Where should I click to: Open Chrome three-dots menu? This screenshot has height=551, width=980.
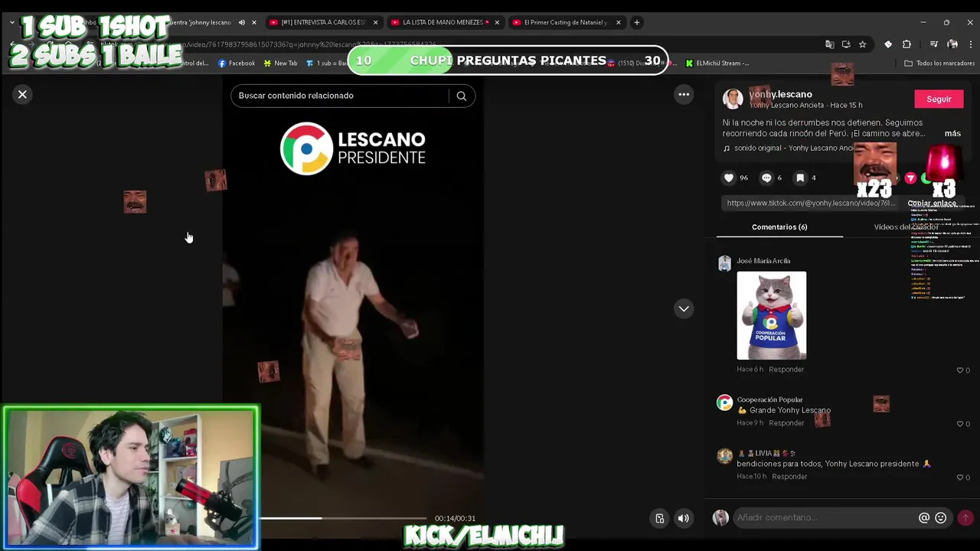coord(970,44)
